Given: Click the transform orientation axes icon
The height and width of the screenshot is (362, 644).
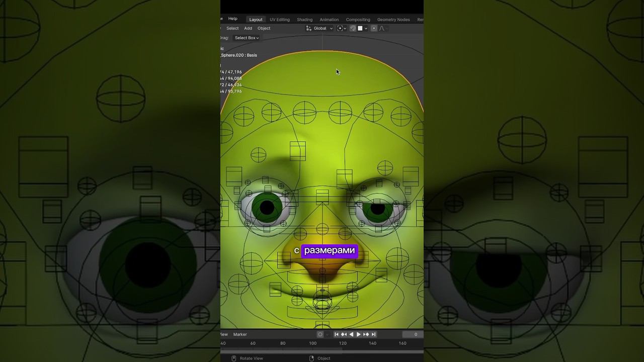Looking at the screenshot, I should 309,28.
